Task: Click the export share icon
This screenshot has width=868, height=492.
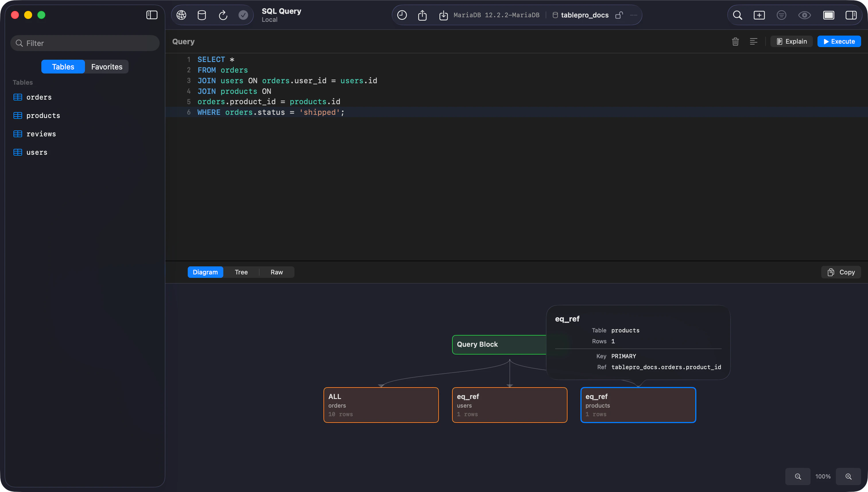Action: (422, 15)
